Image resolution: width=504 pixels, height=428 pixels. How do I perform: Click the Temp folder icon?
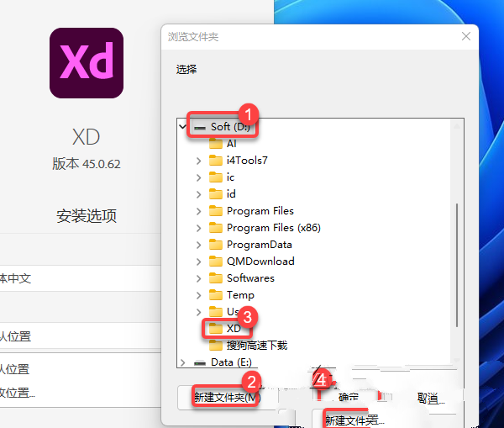pyautogui.click(x=216, y=295)
